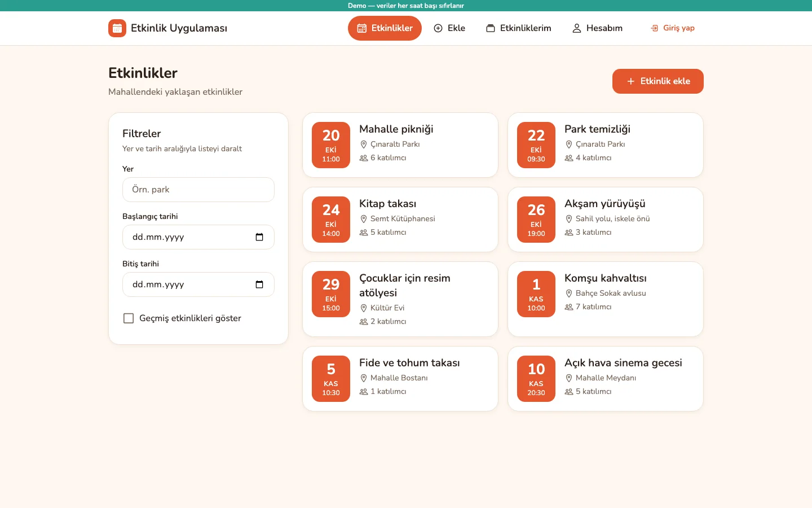Open the Mahalle pikniği event title

coord(396,129)
